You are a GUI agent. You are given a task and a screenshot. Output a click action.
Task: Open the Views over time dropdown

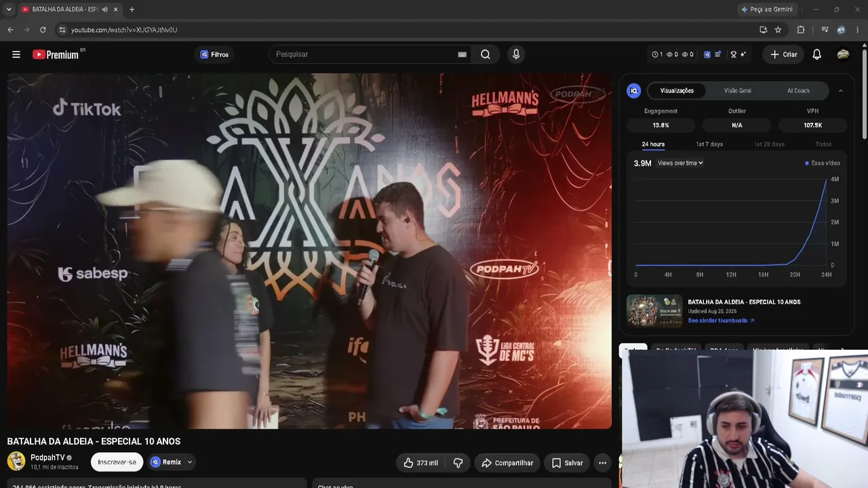point(680,163)
